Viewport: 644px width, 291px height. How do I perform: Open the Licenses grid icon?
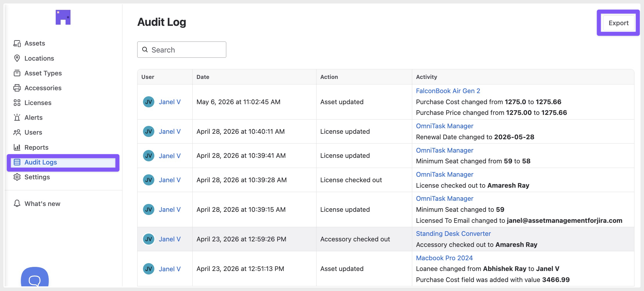tap(17, 103)
